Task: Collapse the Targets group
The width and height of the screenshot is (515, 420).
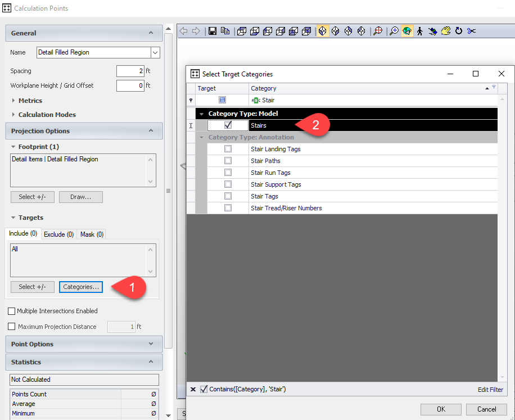Action: 13,218
